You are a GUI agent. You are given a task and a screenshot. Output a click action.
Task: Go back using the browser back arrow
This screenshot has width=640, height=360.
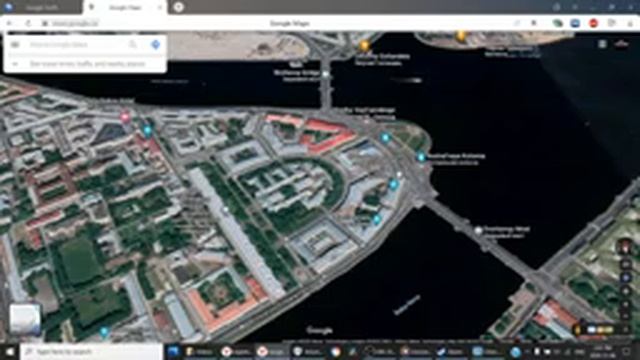pyautogui.click(x=10, y=24)
